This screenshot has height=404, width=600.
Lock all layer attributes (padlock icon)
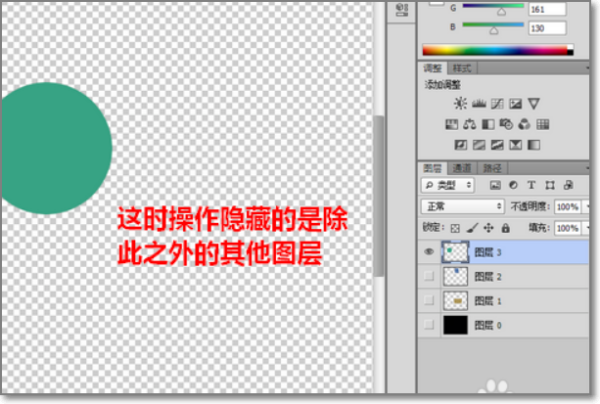(505, 228)
